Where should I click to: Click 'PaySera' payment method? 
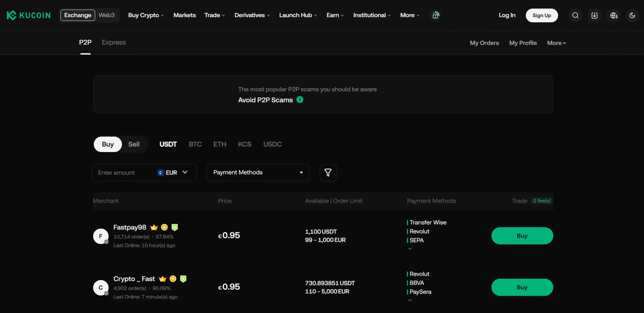pos(420,292)
